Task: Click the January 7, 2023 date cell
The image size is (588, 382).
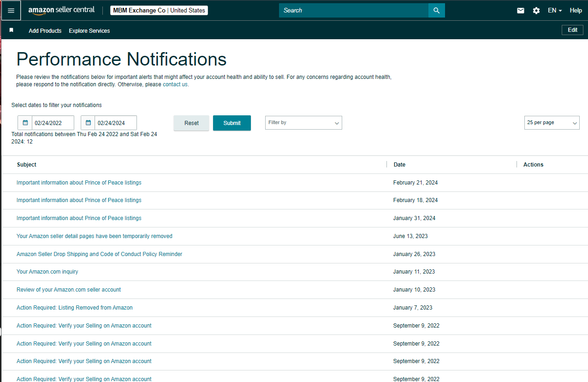Action: [x=413, y=308]
